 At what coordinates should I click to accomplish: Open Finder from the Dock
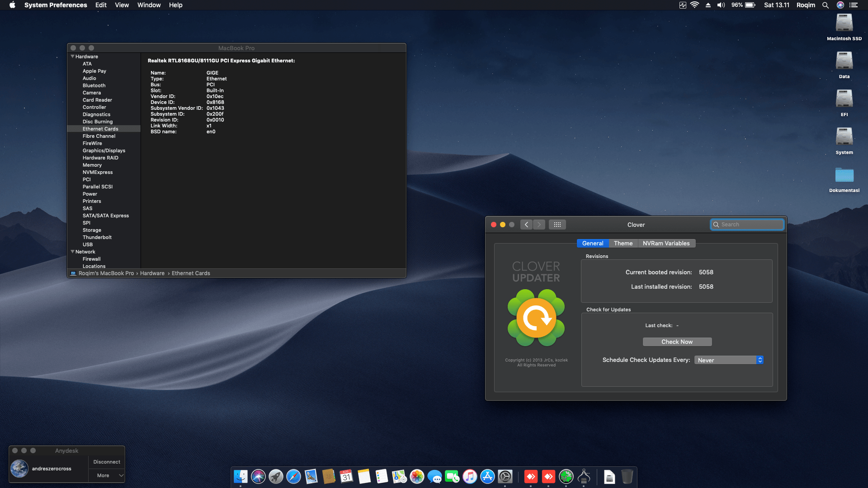click(x=241, y=476)
